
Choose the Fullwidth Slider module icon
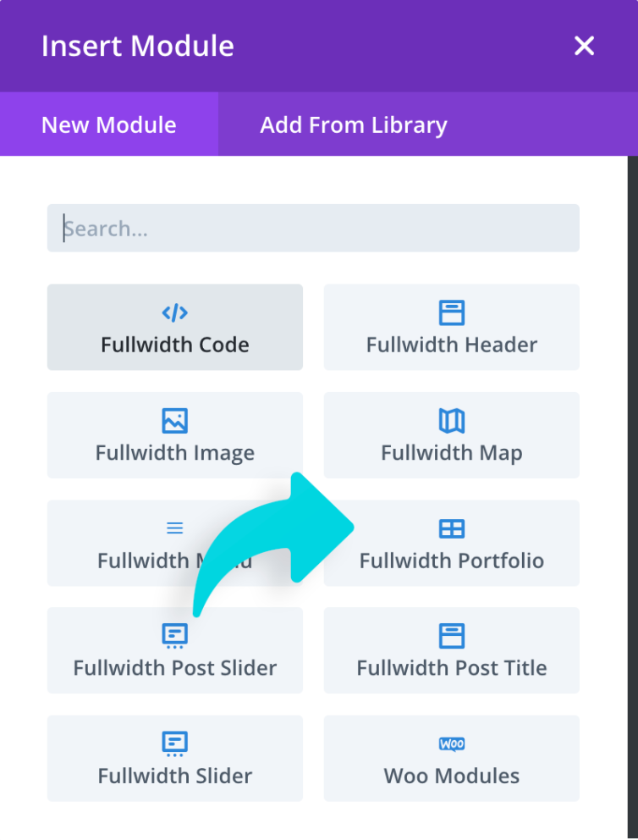174,743
